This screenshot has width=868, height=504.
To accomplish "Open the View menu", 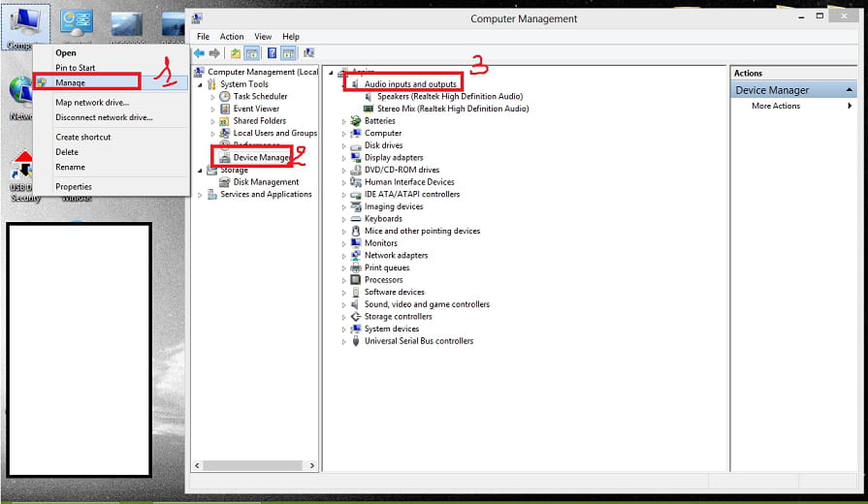I will coord(263,37).
